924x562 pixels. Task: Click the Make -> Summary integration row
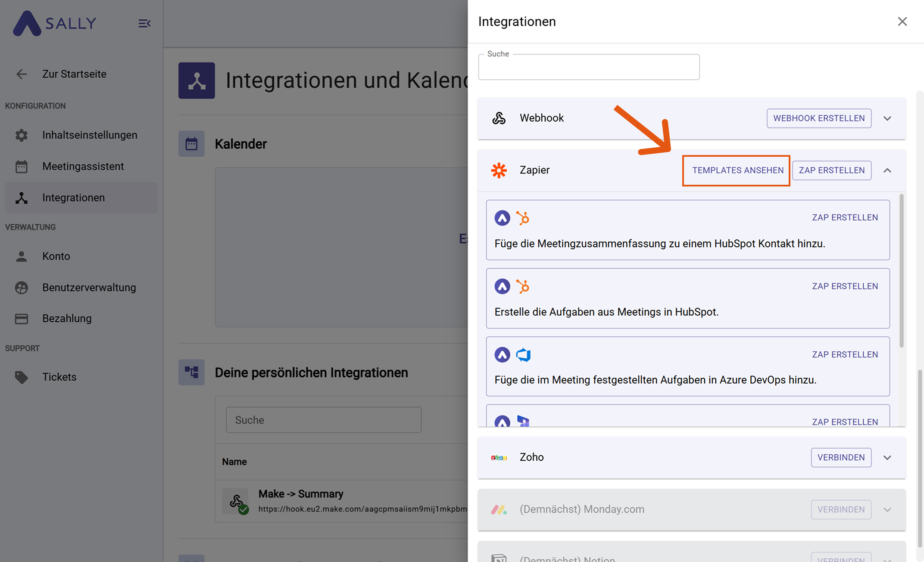pos(342,502)
